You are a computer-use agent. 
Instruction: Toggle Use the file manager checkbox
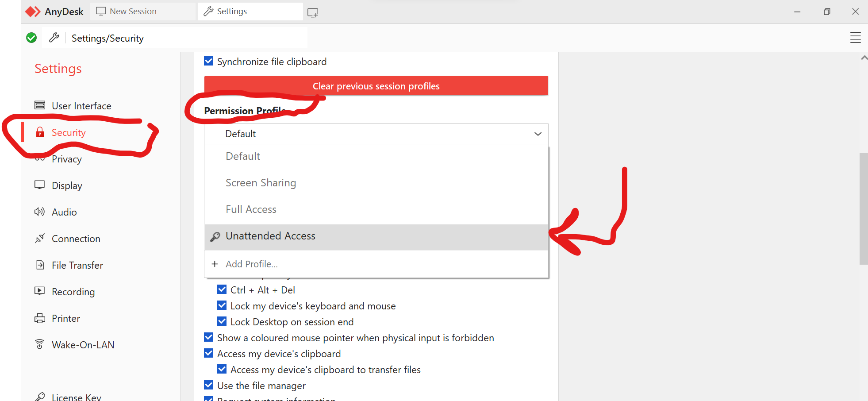pos(208,385)
